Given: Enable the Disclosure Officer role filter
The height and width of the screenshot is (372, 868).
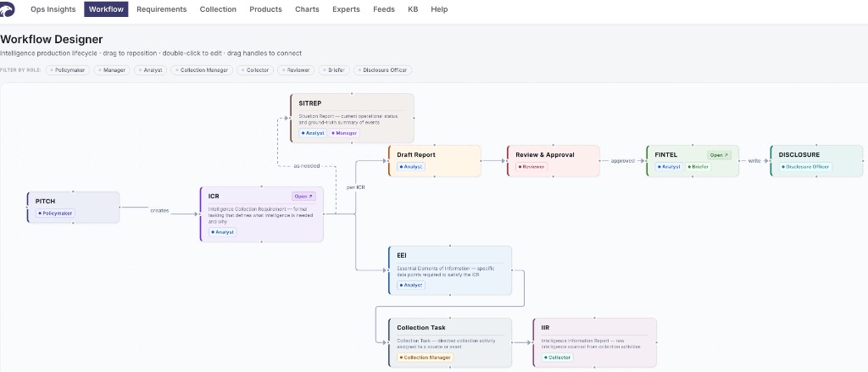Looking at the screenshot, I should click(x=382, y=70).
